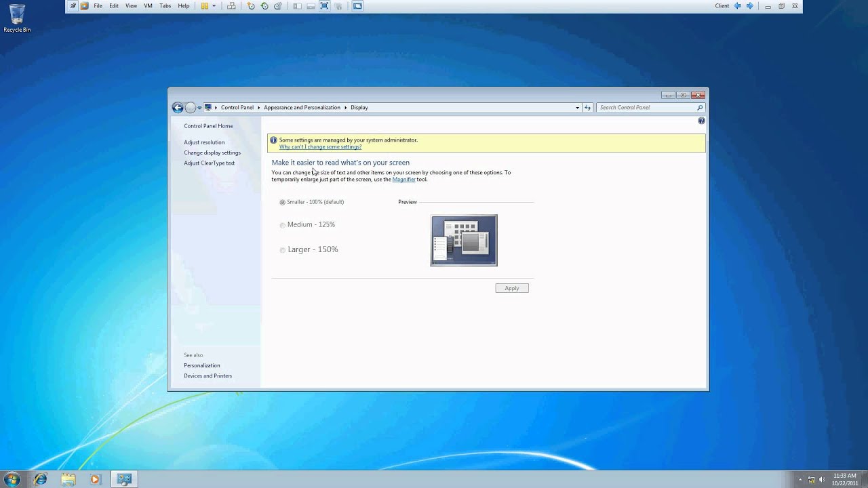Open the View menu
This screenshot has height=488, width=868.
coord(131,5)
